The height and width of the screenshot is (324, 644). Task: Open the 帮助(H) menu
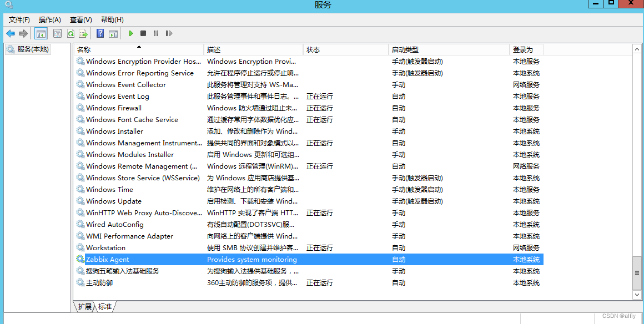(112, 20)
